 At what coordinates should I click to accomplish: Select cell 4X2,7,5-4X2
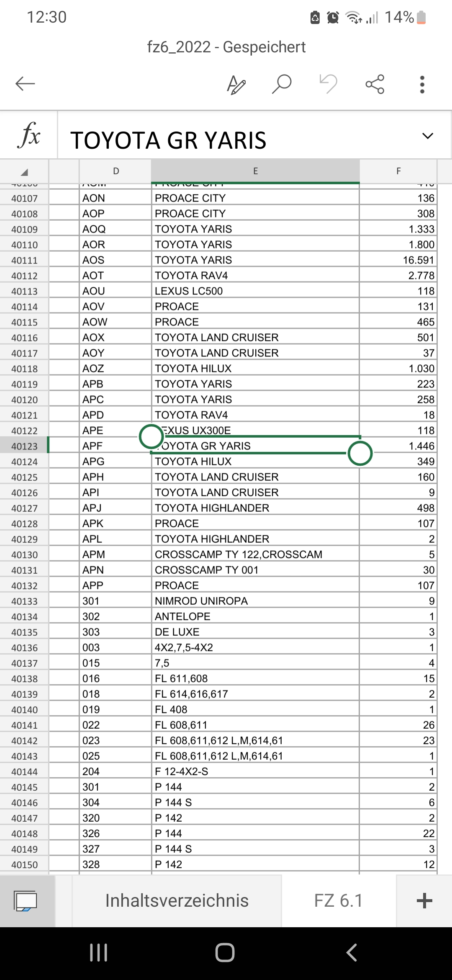tap(255, 647)
